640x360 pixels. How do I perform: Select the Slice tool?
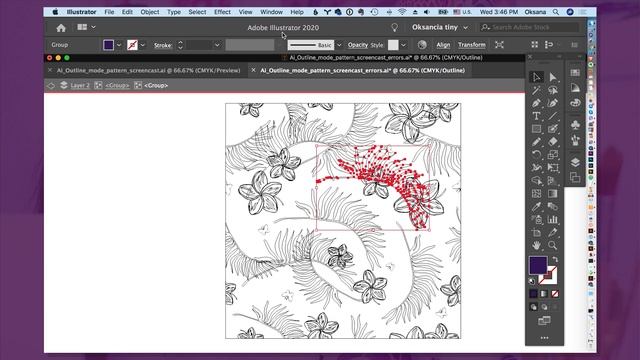point(553,233)
